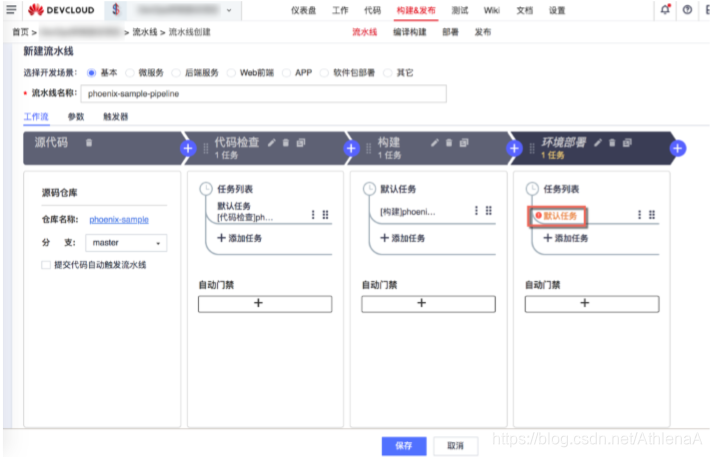Switch to 发布 sub-tab
This screenshot has width=712, height=457.
pos(483,32)
